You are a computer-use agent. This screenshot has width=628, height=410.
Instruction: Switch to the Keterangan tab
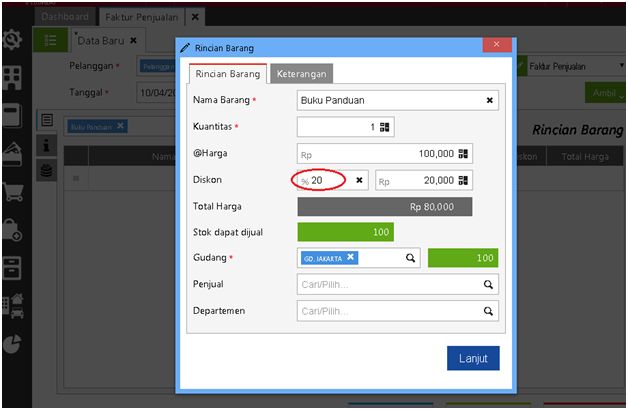coord(302,74)
